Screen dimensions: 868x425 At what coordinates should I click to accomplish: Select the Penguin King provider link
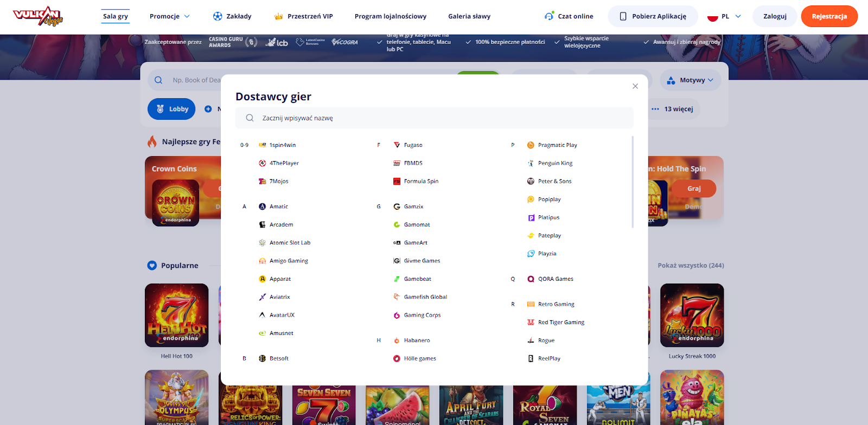[x=555, y=163]
